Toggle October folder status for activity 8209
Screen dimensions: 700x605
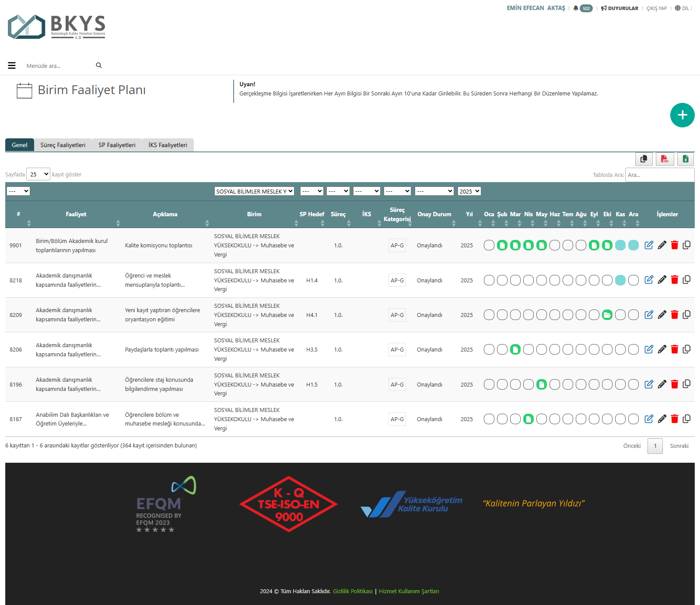[607, 315]
